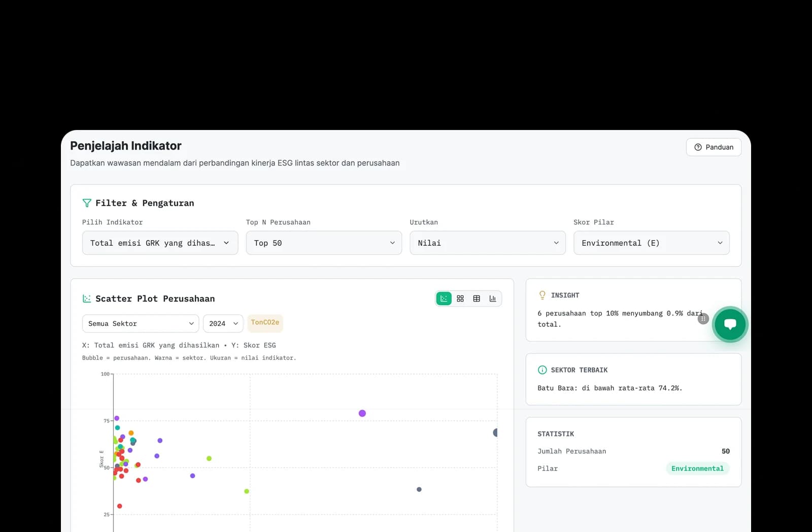Click the TonCO2e unit badge
This screenshot has height=532, width=812.
point(265,322)
